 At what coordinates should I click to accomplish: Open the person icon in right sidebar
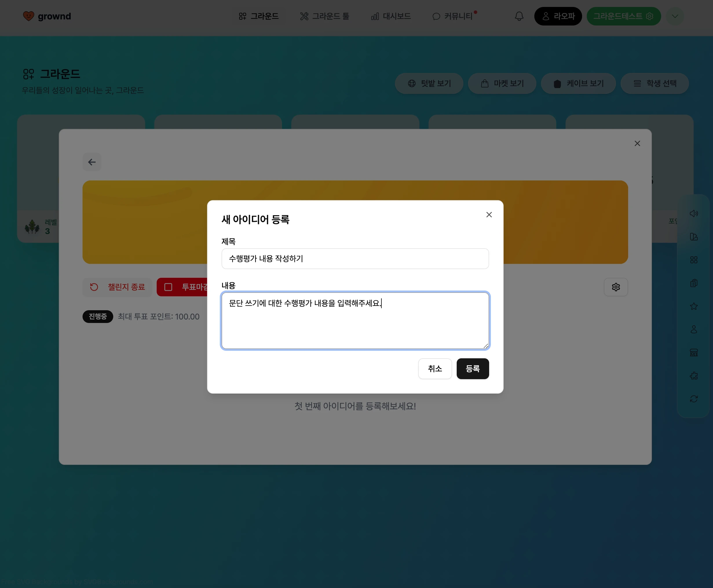[x=694, y=329]
